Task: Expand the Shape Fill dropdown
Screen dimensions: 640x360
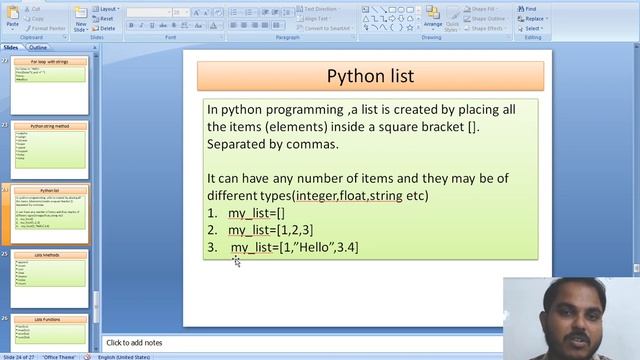Action: click(481, 9)
